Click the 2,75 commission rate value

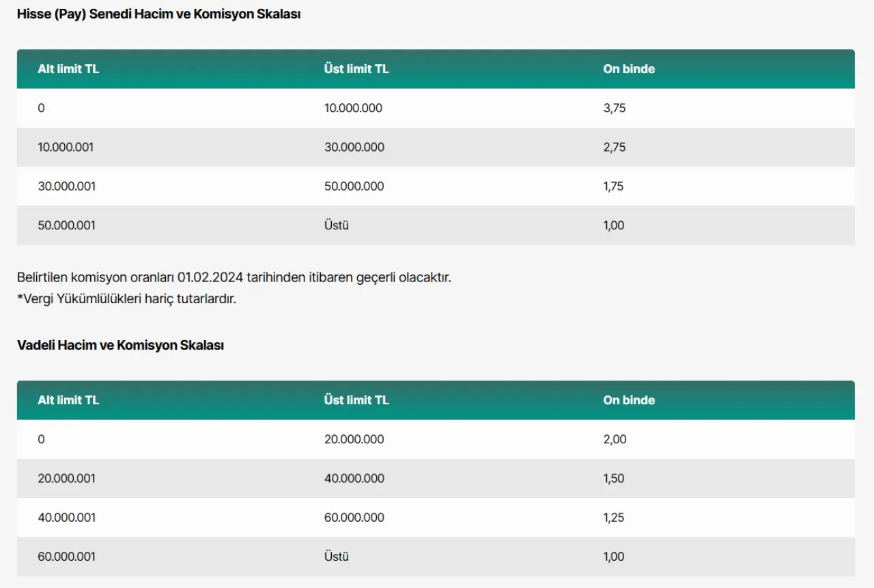click(615, 147)
